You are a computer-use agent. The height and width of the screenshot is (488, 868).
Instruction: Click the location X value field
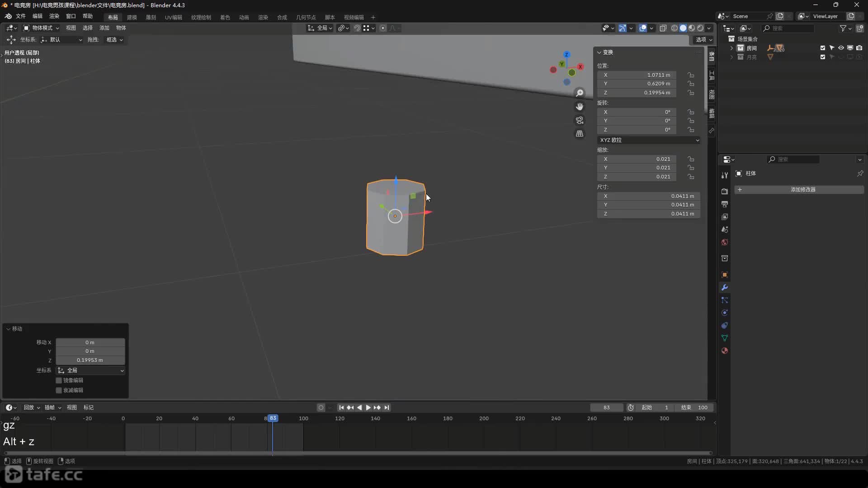(637, 75)
